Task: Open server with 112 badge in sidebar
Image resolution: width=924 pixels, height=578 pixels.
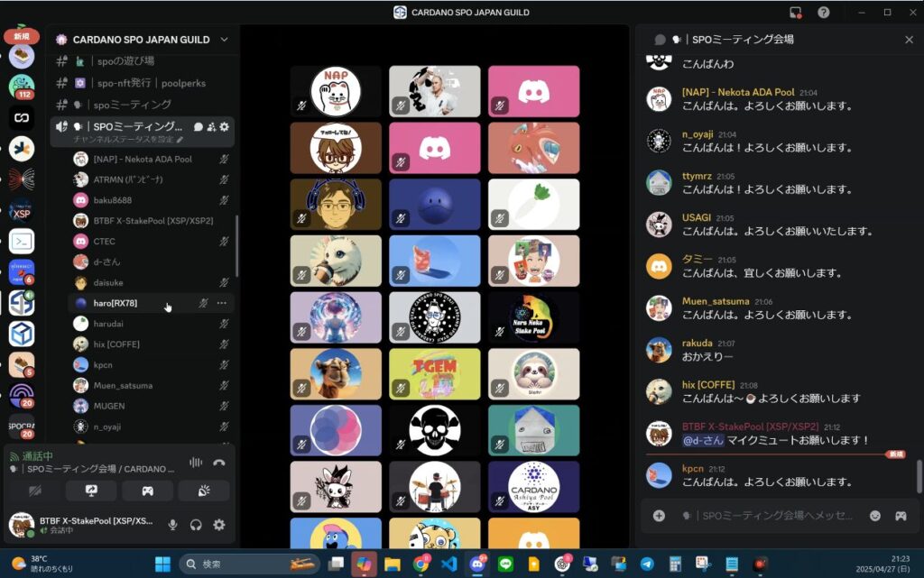Action: (22, 87)
